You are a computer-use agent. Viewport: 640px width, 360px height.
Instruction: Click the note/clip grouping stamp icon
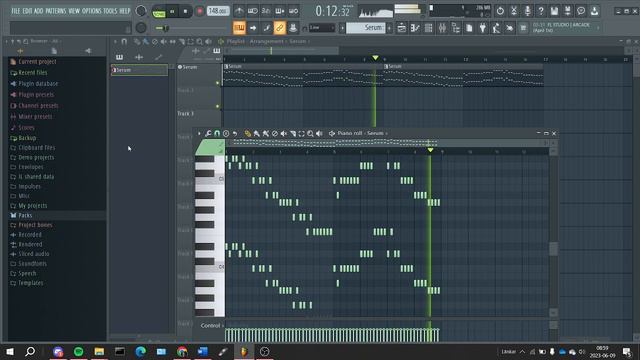(293, 28)
